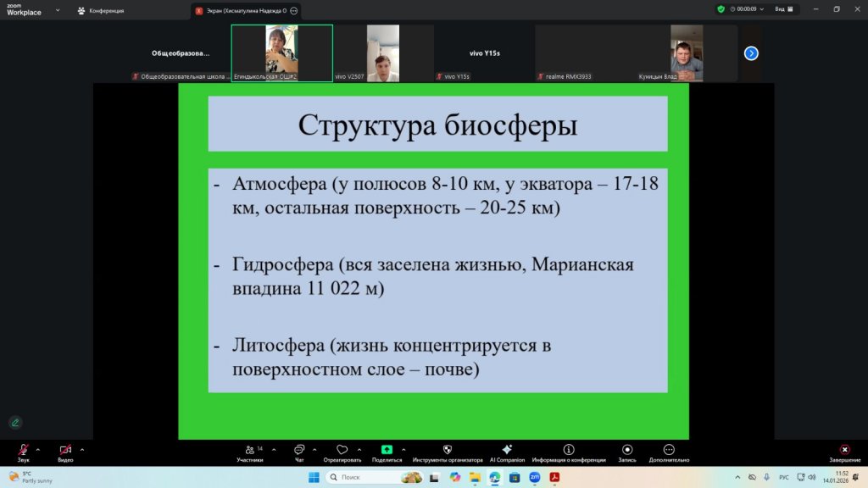Image resolution: width=868 pixels, height=488 pixels.
Task: Expand video options arrow beside Видео
Action: coord(82,449)
